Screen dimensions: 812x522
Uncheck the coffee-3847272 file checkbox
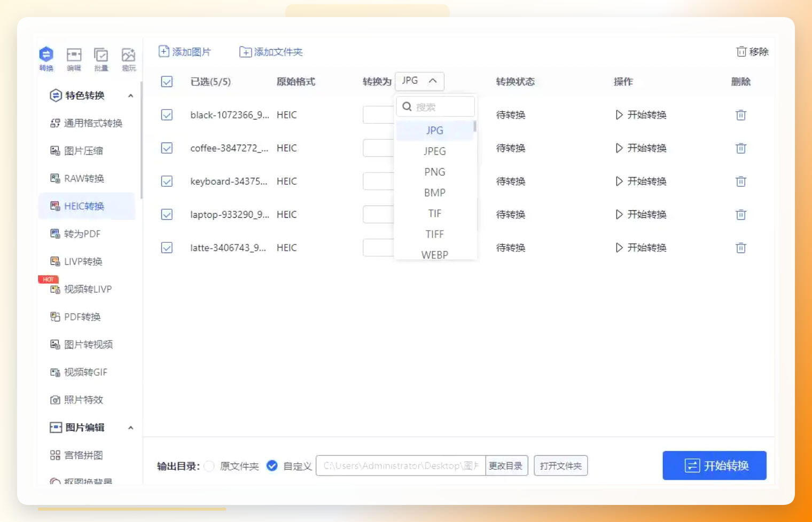tap(167, 148)
